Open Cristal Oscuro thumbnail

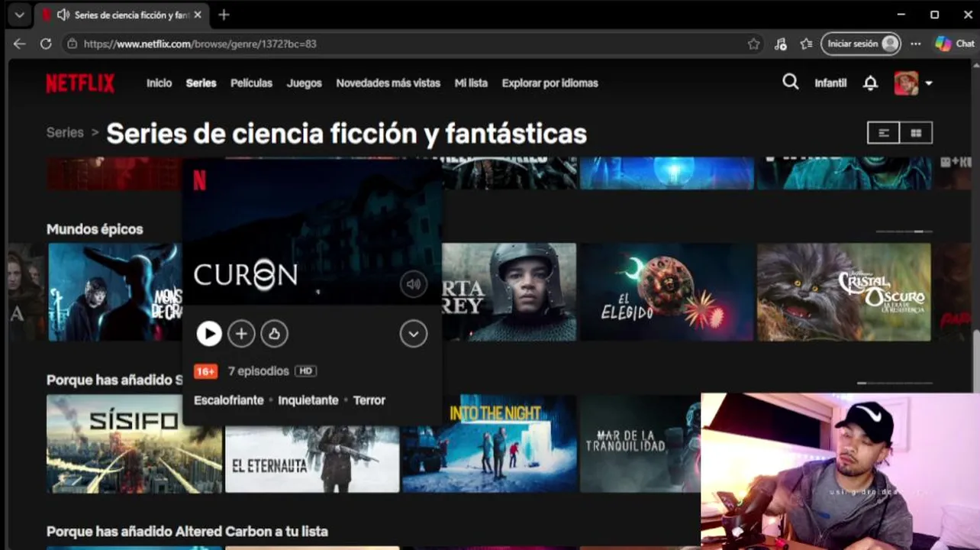point(843,292)
